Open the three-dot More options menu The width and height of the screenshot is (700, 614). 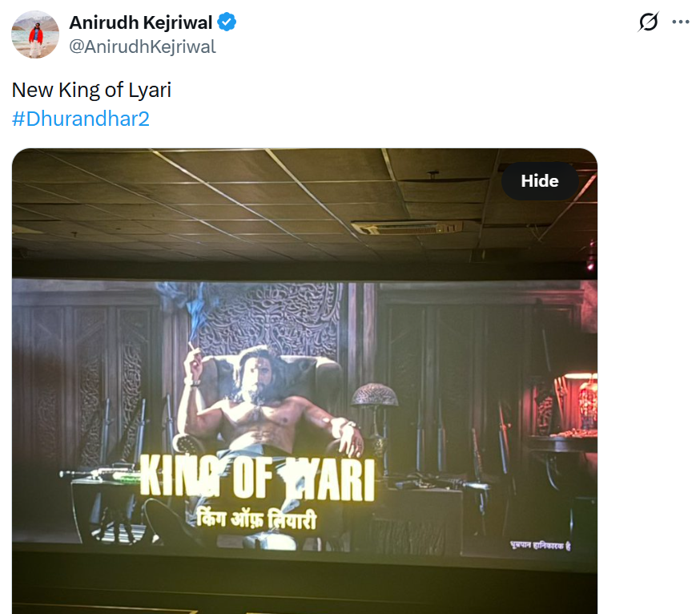[x=681, y=22]
